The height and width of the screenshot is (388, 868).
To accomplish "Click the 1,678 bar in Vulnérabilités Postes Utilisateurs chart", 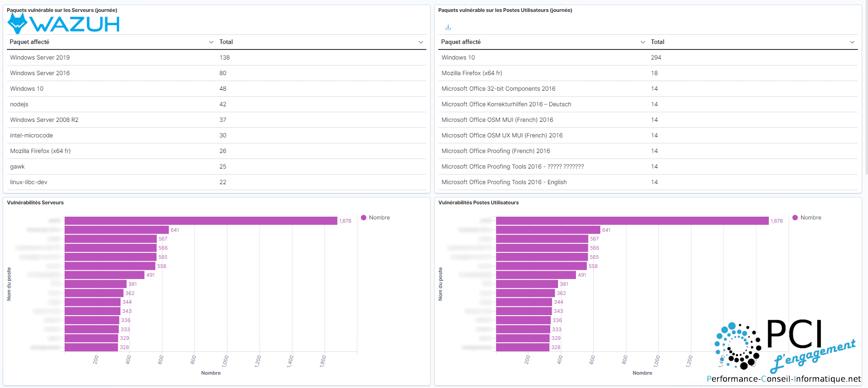I will (632, 221).
